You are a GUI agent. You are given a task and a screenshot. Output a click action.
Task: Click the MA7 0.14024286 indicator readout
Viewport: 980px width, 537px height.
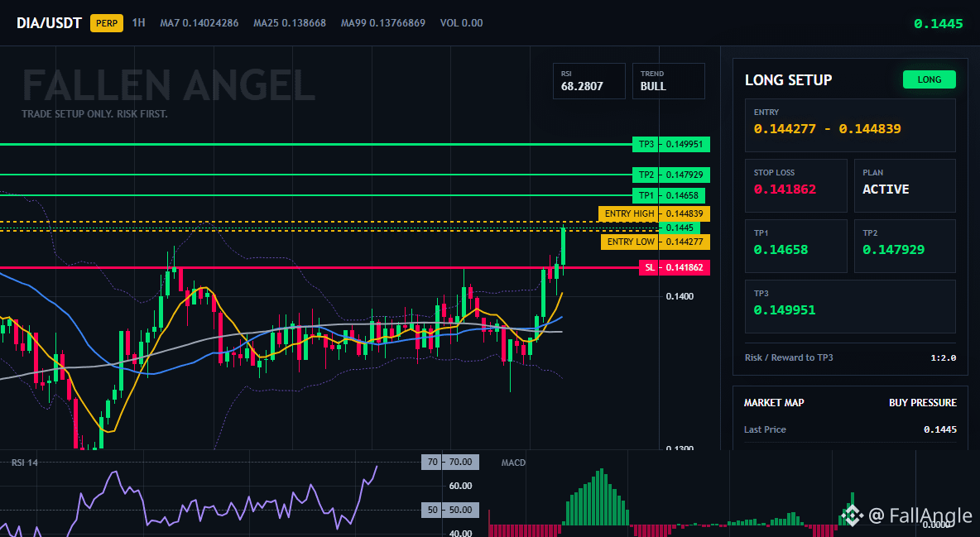pyautogui.click(x=199, y=23)
